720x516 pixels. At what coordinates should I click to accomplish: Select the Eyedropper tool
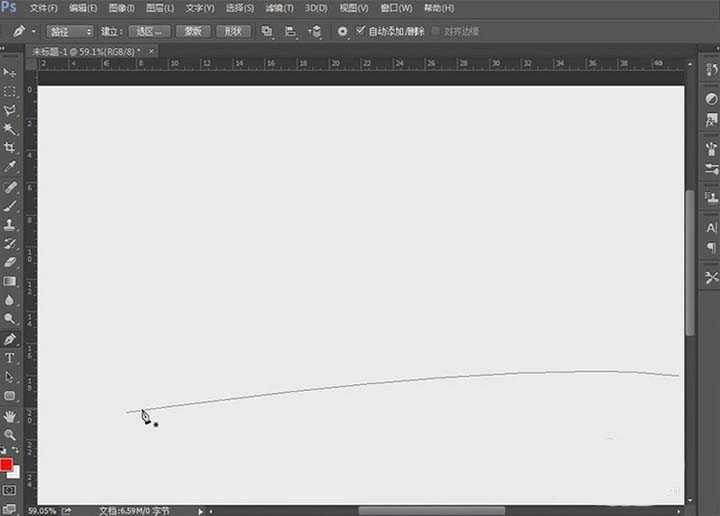pyautogui.click(x=10, y=166)
